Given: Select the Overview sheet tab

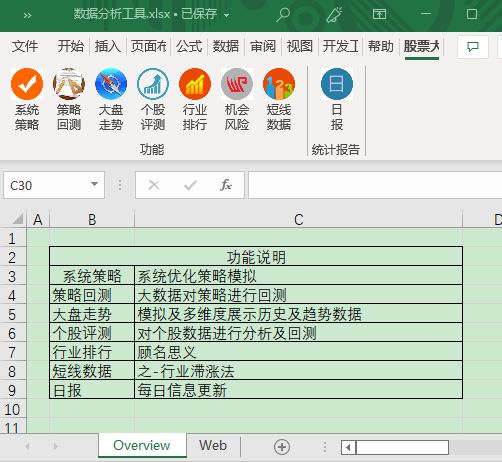Looking at the screenshot, I should (142, 445).
